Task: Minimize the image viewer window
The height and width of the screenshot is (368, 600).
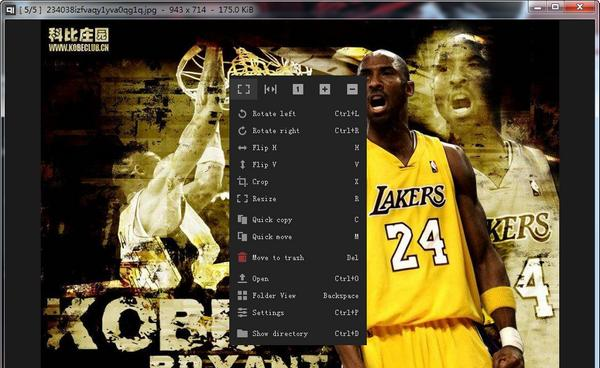Action: point(539,7)
